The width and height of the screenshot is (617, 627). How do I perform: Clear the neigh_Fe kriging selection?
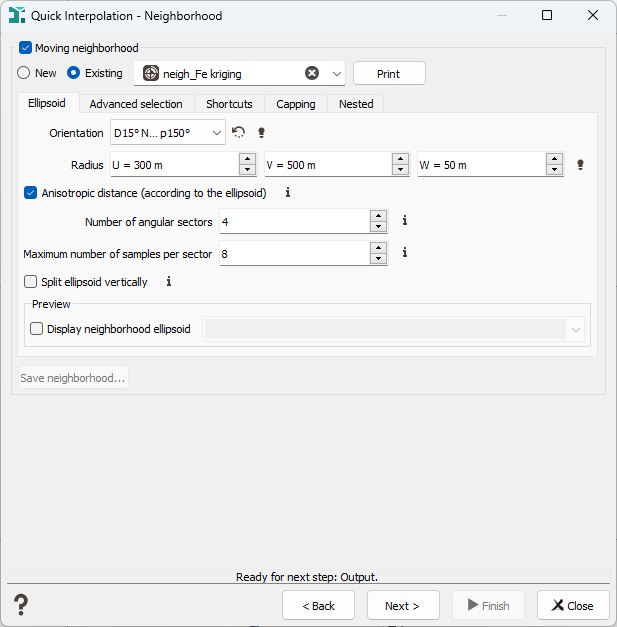[312, 73]
